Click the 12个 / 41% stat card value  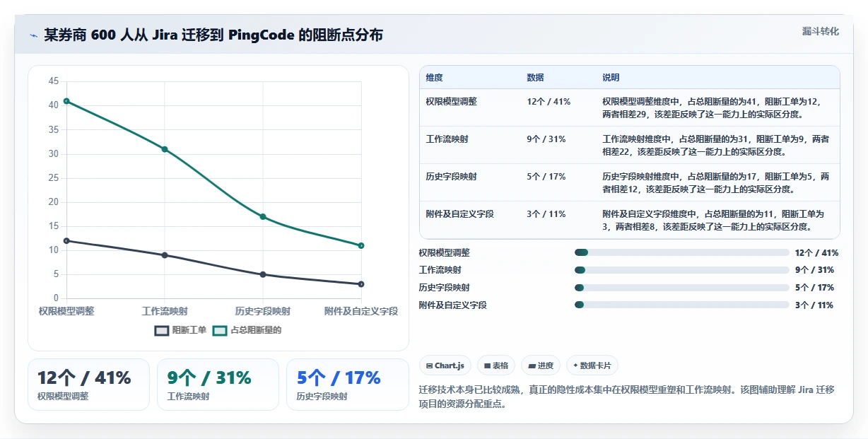tap(84, 378)
